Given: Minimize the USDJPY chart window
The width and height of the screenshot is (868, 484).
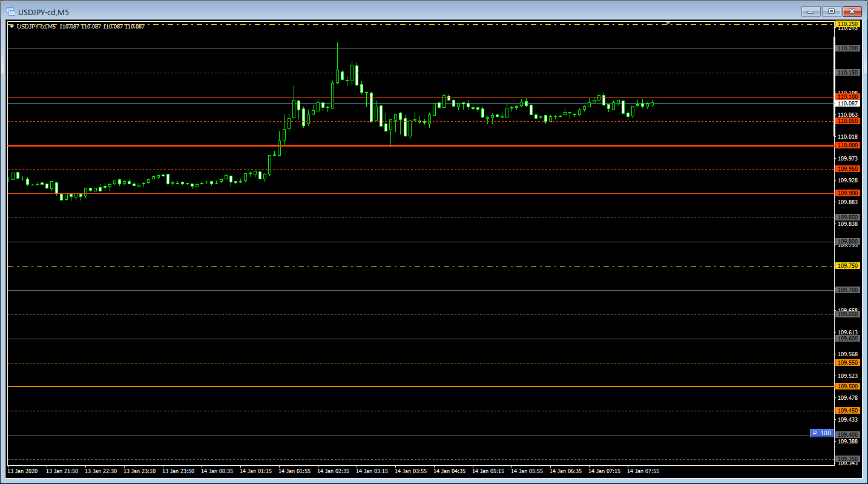Looking at the screenshot, I should pyautogui.click(x=811, y=12).
